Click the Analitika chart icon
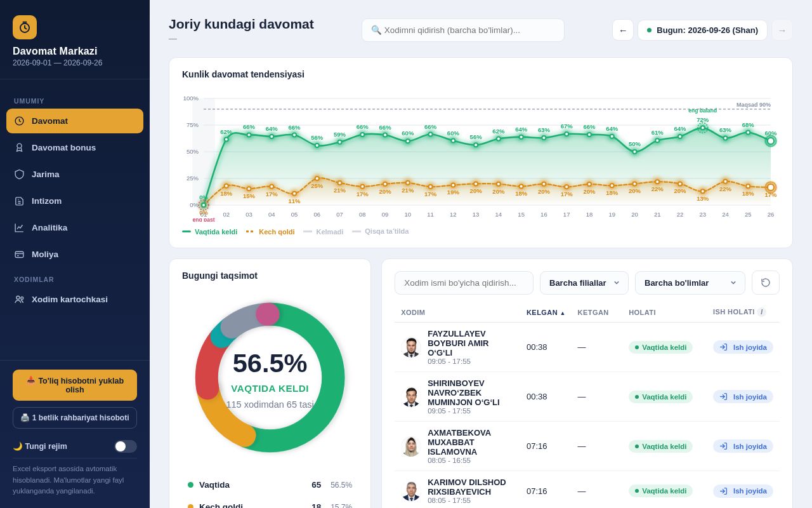The width and height of the screenshot is (812, 508). click(x=19, y=227)
